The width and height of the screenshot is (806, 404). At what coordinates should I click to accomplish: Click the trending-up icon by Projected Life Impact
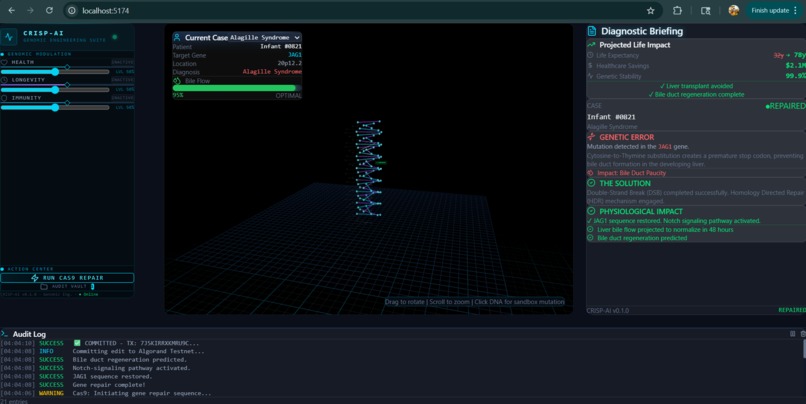(x=592, y=45)
